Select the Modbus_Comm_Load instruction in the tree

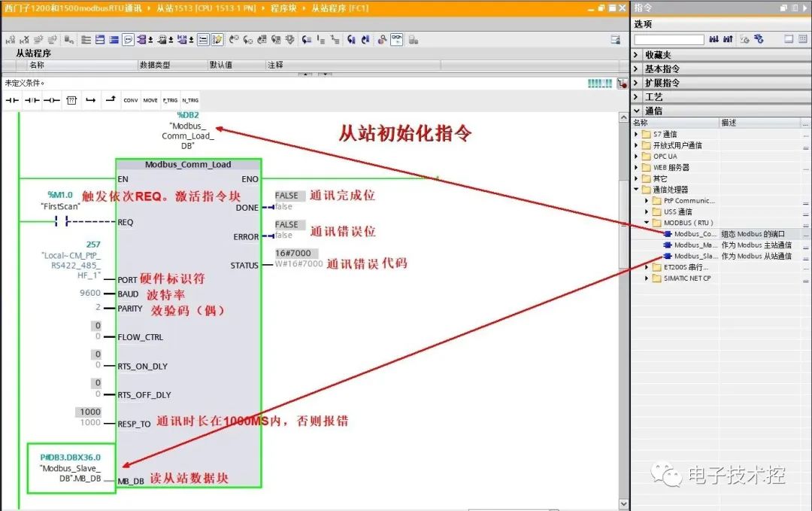pos(695,234)
